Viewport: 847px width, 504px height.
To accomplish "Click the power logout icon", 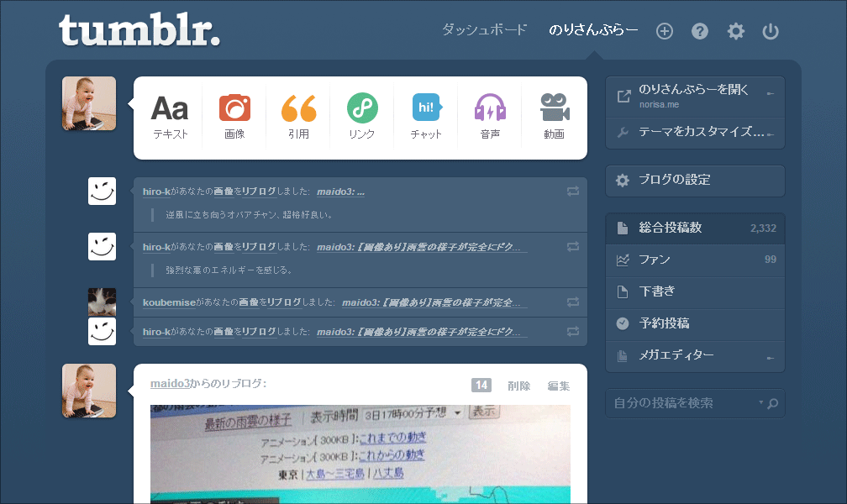I will (x=771, y=31).
